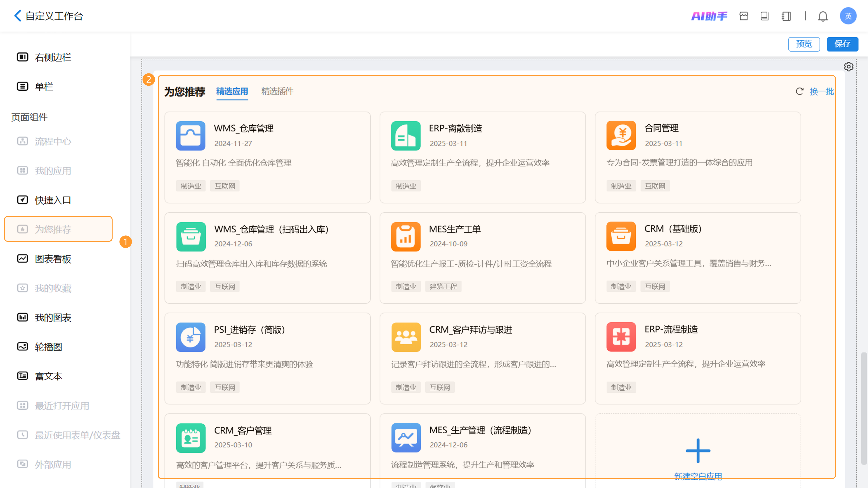This screenshot has width=868, height=488.
Task: Click 制造业 tag on ERP-离散制造 card
Action: [x=406, y=186]
